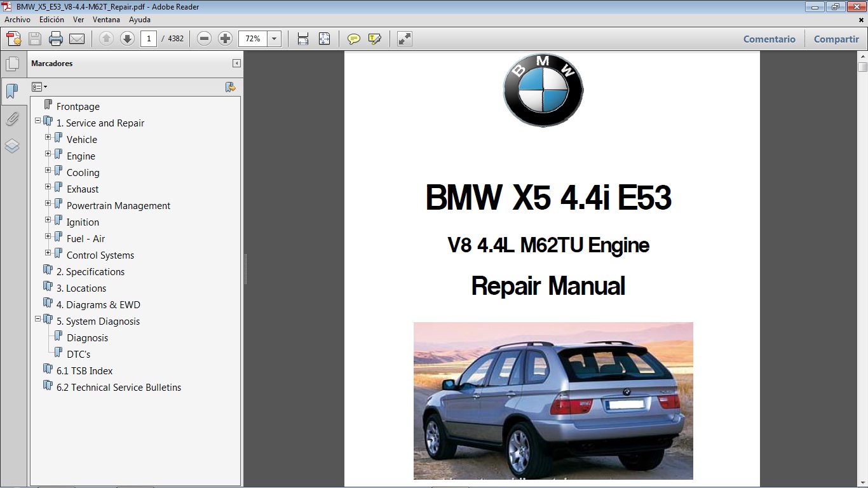Go to the next page
The width and height of the screenshot is (868, 488).
coord(127,38)
